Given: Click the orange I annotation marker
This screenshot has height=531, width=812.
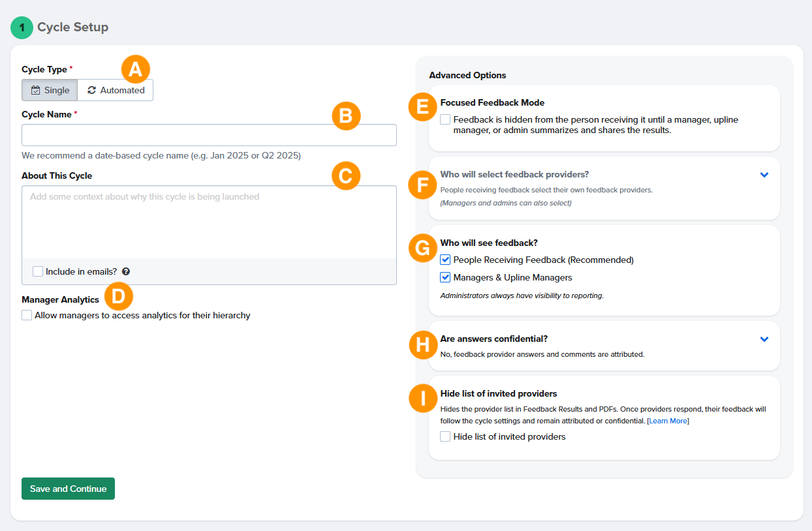Looking at the screenshot, I should tap(422, 399).
